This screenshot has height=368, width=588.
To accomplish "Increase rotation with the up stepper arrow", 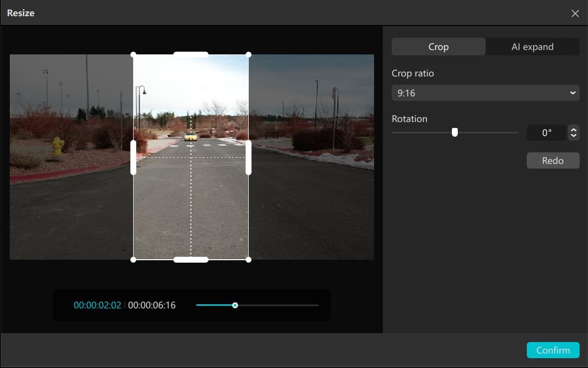I will click(x=573, y=129).
